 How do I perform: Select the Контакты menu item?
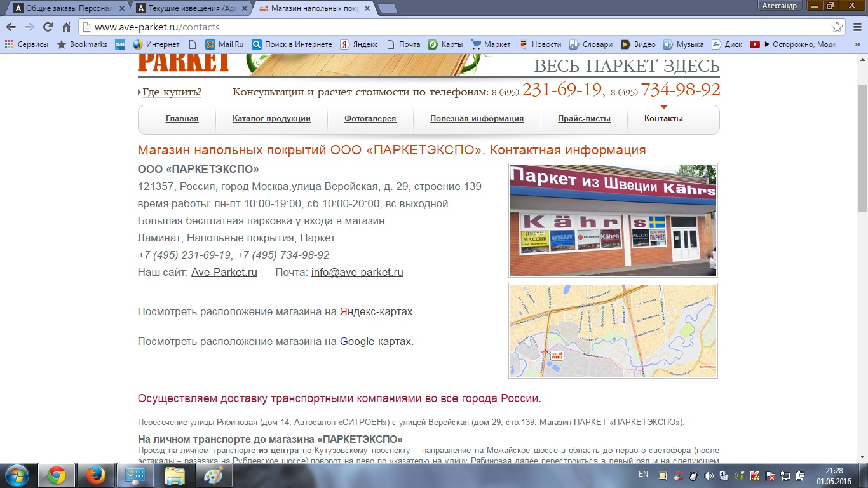pyautogui.click(x=663, y=119)
